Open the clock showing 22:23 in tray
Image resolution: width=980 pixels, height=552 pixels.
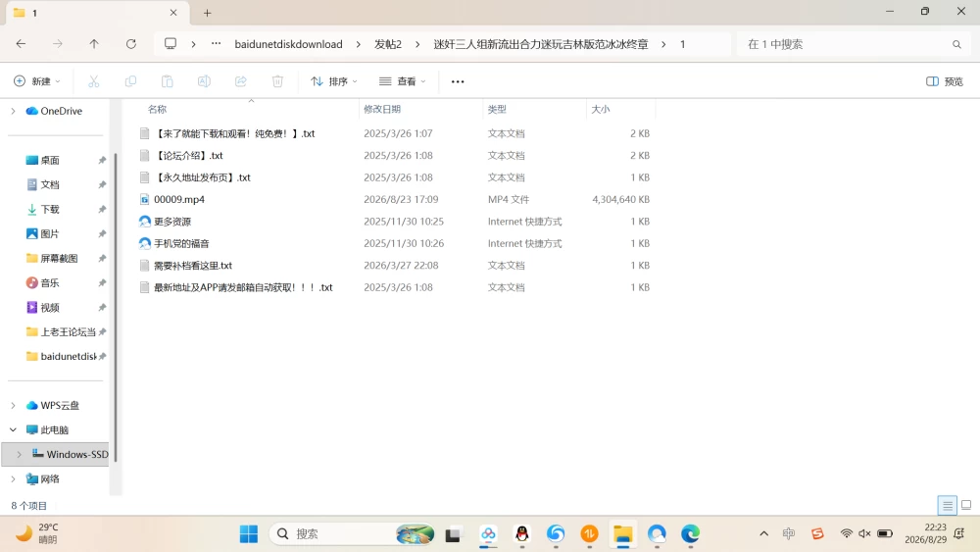coord(926,533)
